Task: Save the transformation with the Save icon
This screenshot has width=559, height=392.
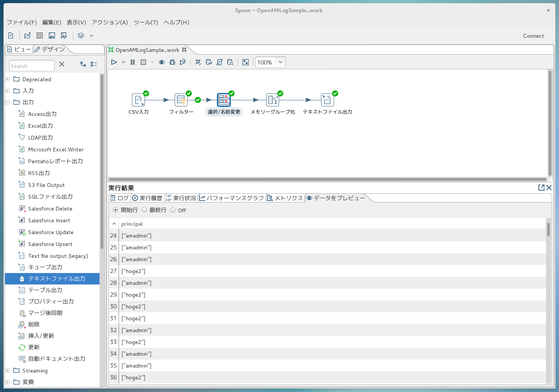Action: (x=52, y=35)
